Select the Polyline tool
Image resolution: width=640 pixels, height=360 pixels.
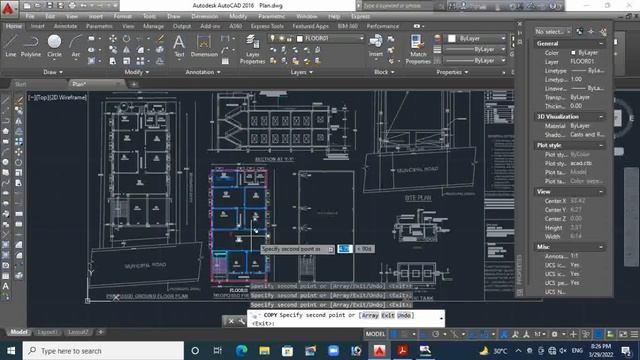tap(31, 45)
